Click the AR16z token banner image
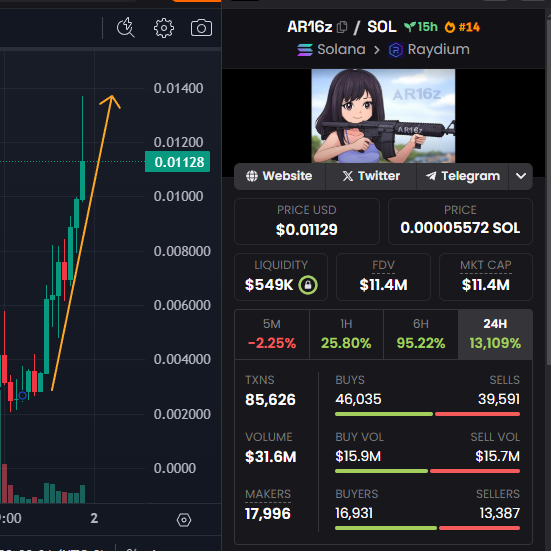Image resolution: width=551 pixels, height=551 pixels. pos(383,116)
